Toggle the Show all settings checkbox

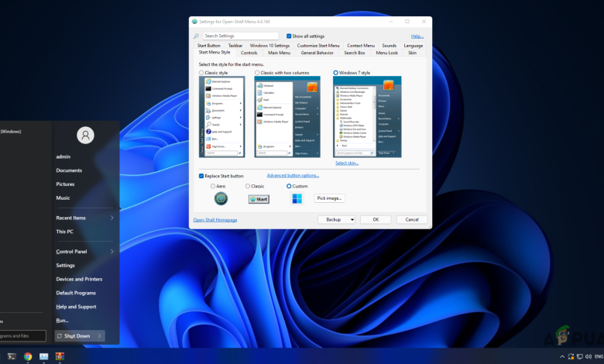coord(289,36)
